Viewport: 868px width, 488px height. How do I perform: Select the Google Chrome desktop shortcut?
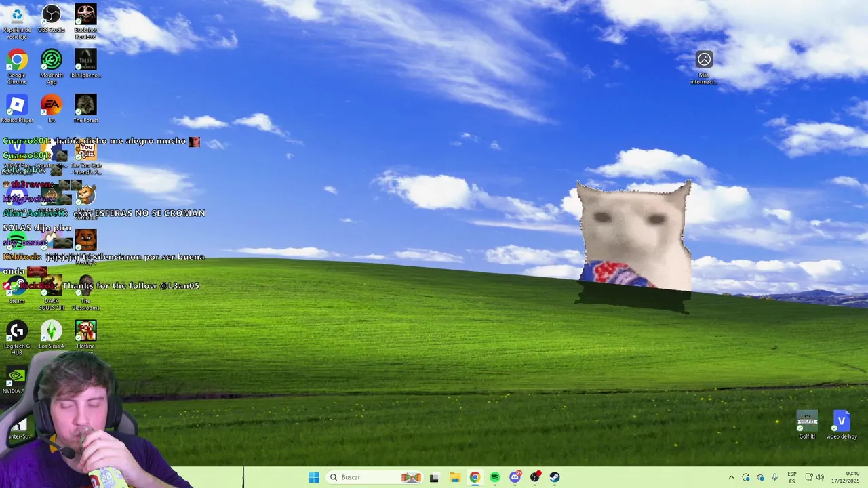pyautogui.click(x=17, y=67)
